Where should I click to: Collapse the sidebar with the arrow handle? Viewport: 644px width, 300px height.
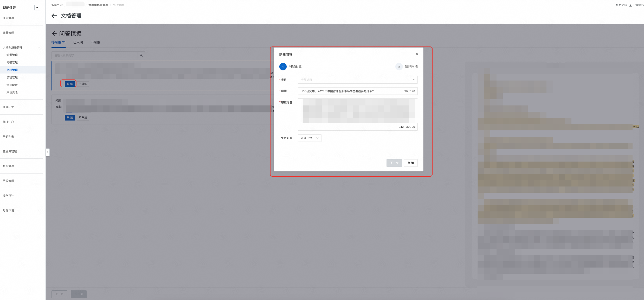point(48,152)
